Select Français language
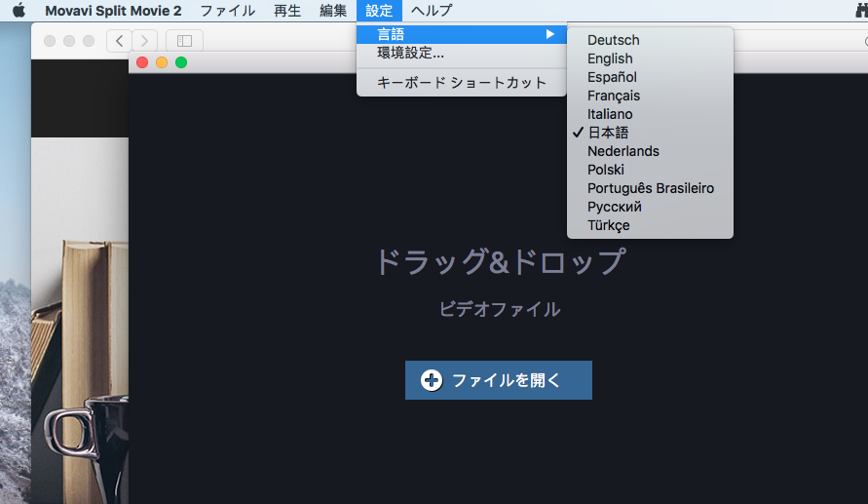The image size is (868, 504). click(650, 96)
